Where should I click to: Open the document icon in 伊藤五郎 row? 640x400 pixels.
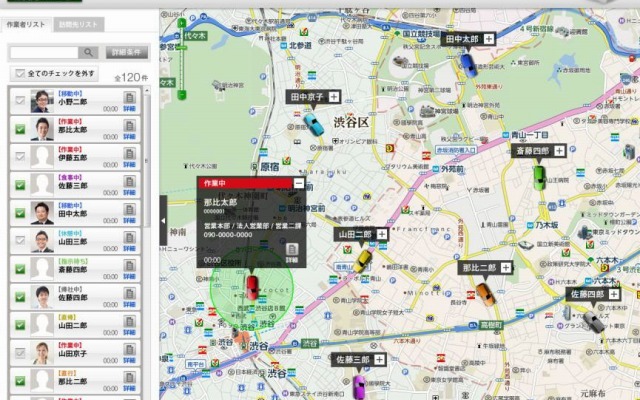point(129,153)
